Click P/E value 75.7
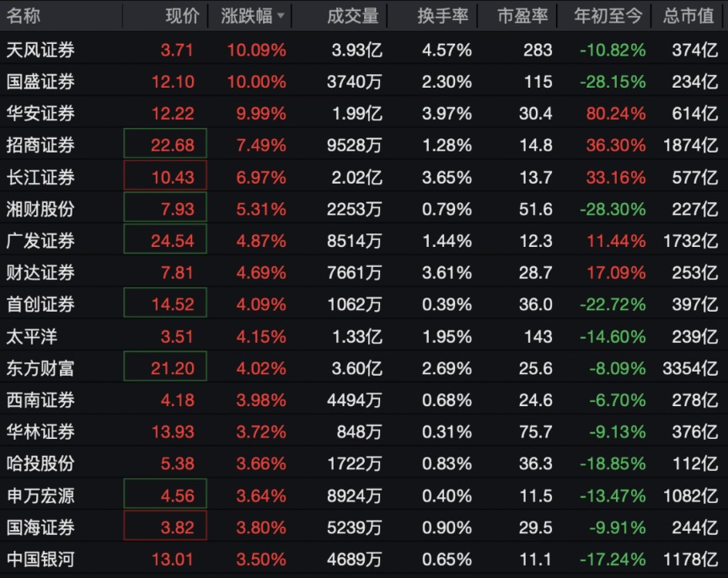This screenshot has width=728, height=578. pyautogui.click(x=535, y=432)
